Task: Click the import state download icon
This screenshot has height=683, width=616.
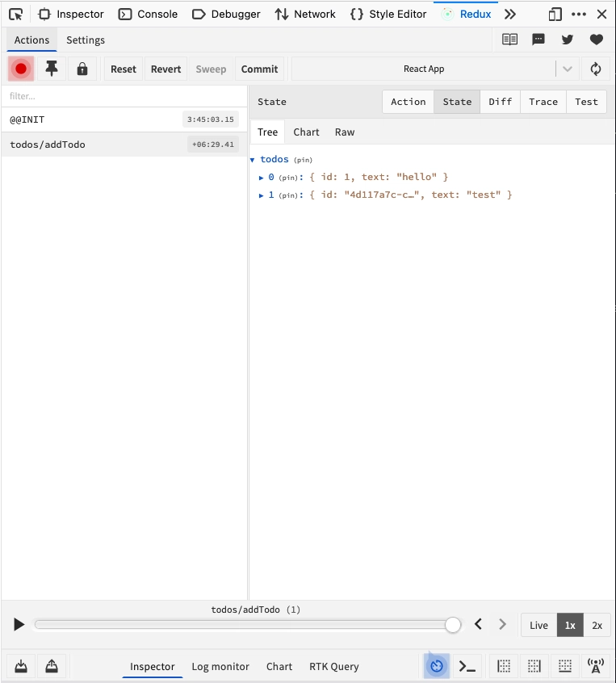Action: click(x=21, y=666)
